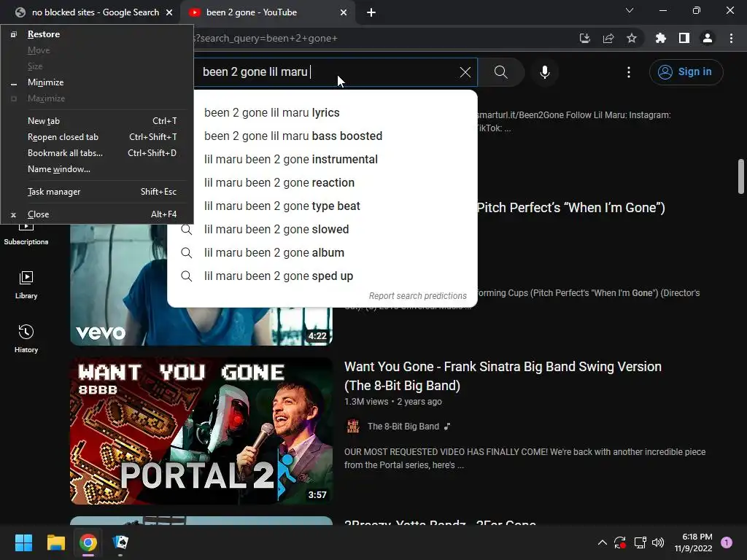Open Task manager from window menu
Viewport: 747px width, 560px height.
pos(97,192)
